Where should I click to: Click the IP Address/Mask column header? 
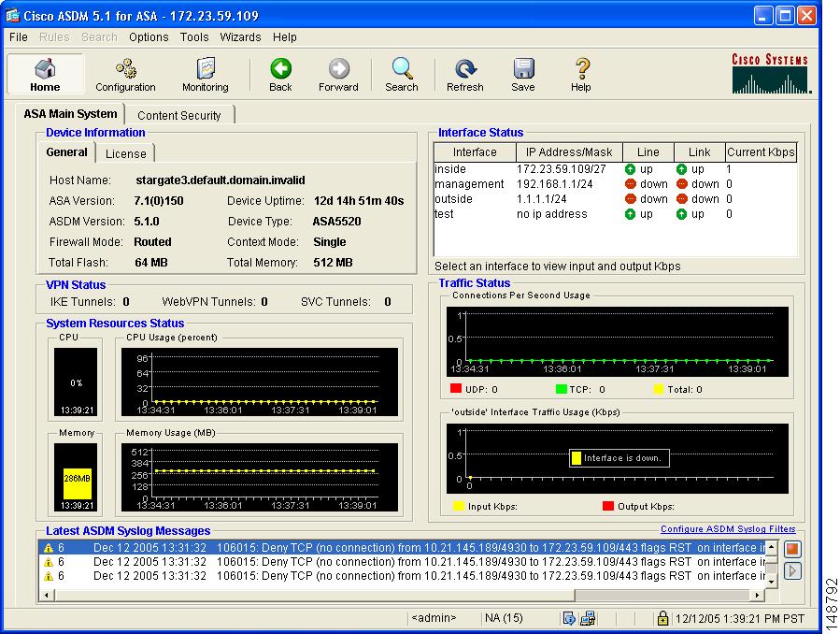point(569,152)
